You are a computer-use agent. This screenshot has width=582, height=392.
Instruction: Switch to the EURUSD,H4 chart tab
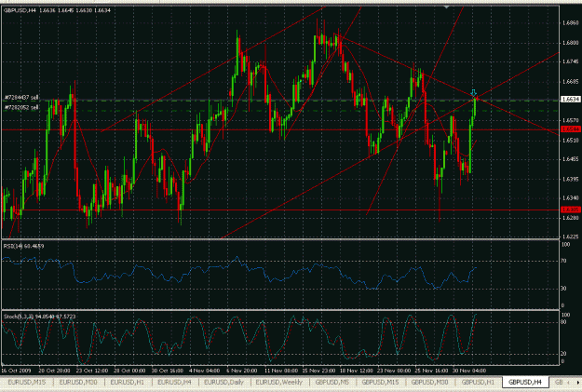pyautogui.click(x=174, y=382)
